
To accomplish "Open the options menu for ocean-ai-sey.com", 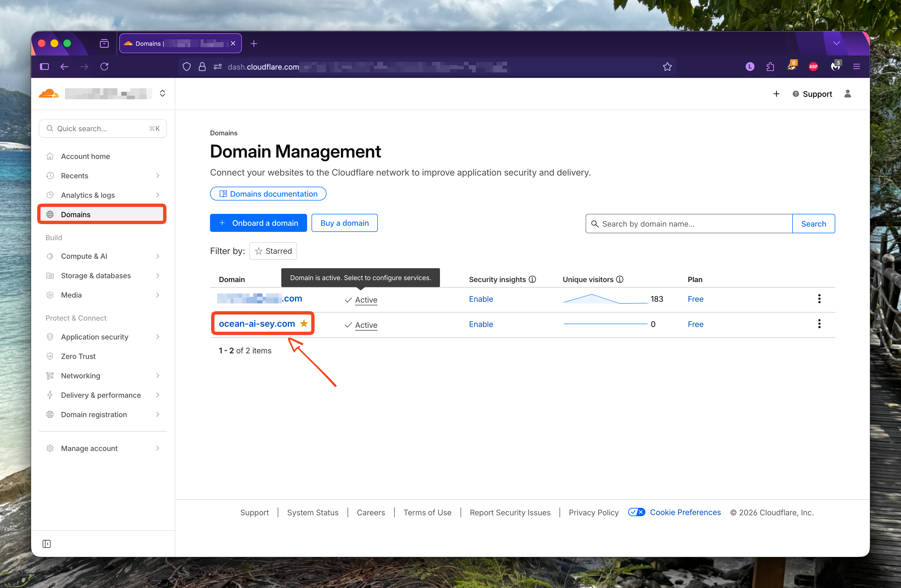I will tap(819, 324).
